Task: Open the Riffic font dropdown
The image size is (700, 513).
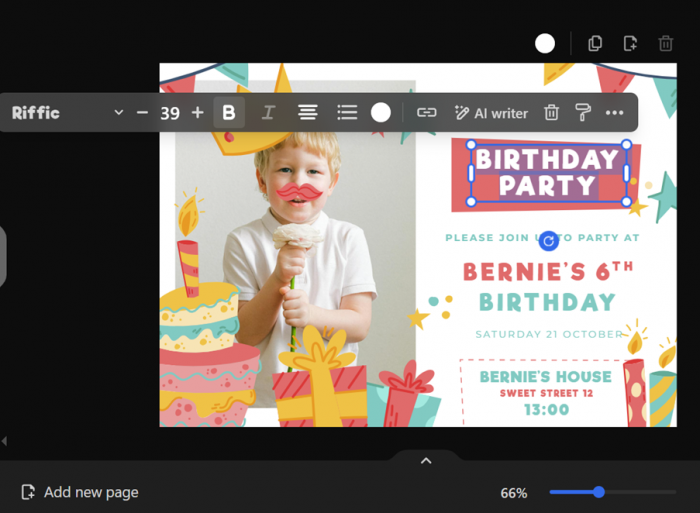Action: click(67, 113)
